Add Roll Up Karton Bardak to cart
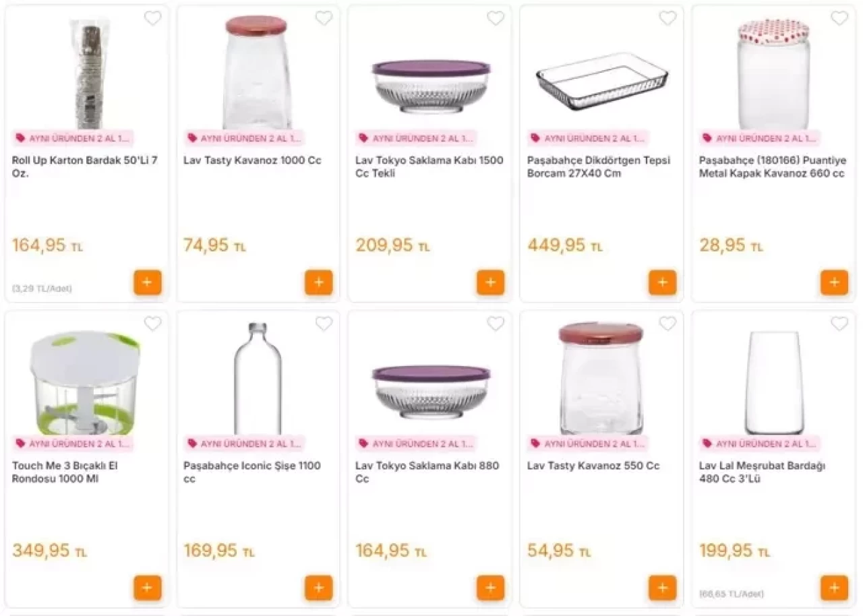 (x=147, y=282)
